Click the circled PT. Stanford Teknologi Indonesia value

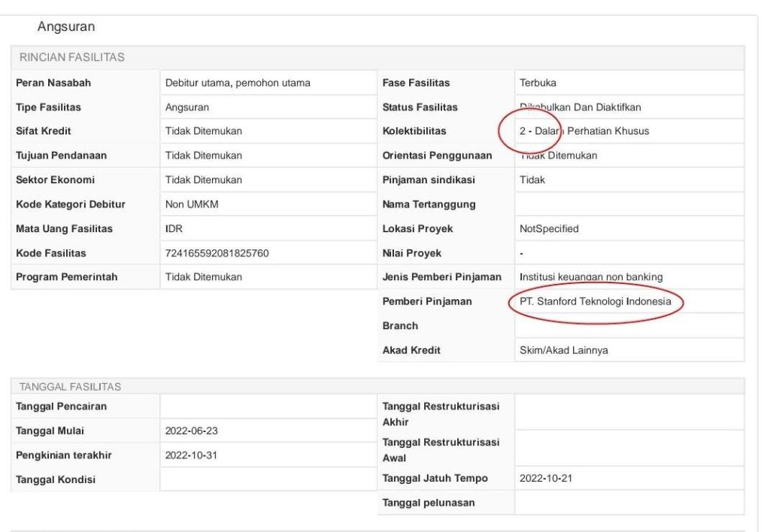click(594, 301)
